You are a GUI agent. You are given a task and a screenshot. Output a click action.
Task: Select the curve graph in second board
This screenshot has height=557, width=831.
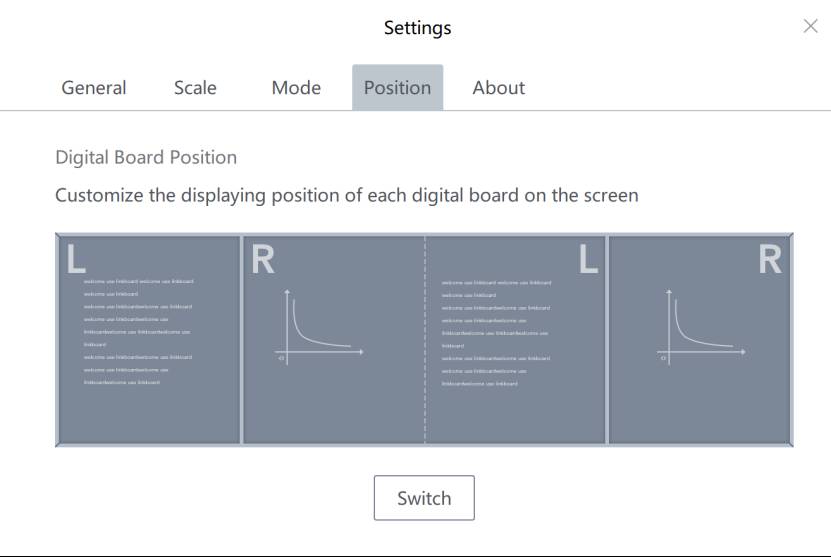click(x=319, y=327)
